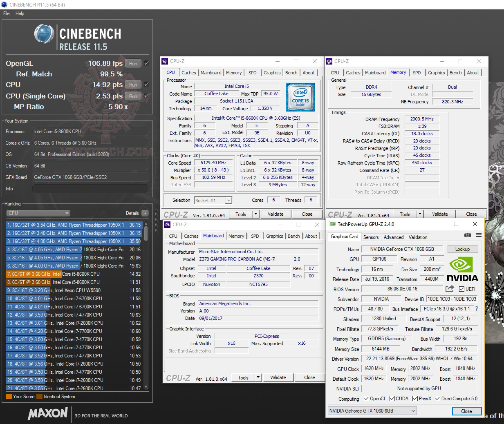This screenshot has height=424, width=504.
Task: Open the Socket #1 selection dropdown
Action: tap(213, 201)
